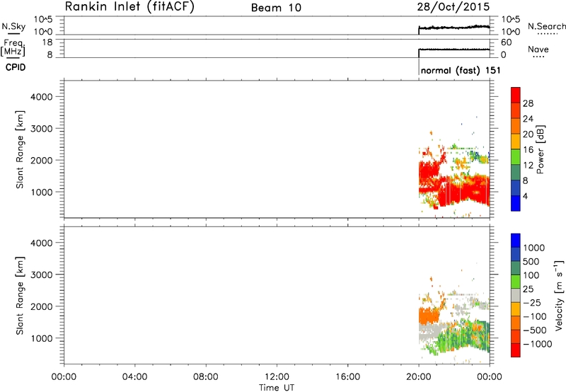Click the 'CPID' label

(16, 67)
